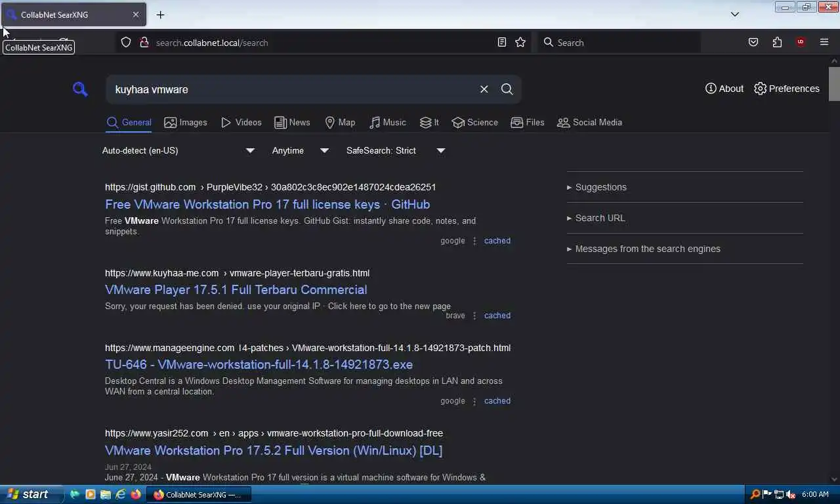
Task: Launch Windows Media Player from quick launch
Action: [90, 495]
